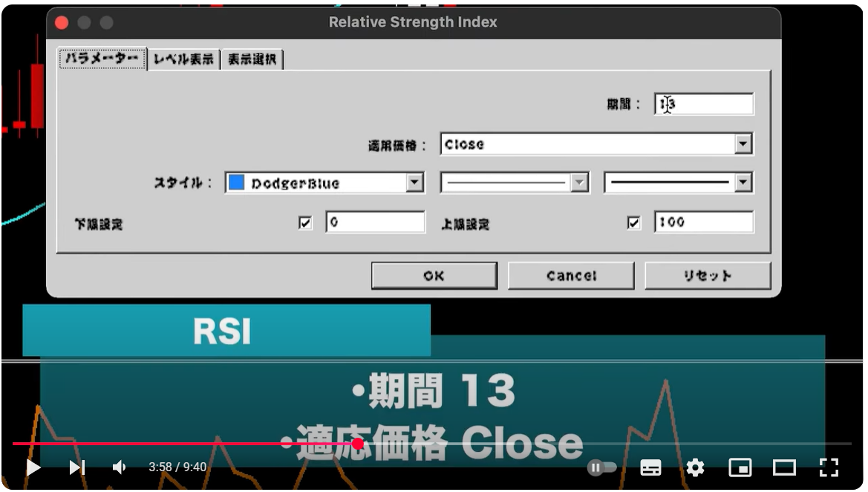Turn on subtitles/captions
This screenshot has height=492, width=868.
pyautogui.click(x=650, y=467)
